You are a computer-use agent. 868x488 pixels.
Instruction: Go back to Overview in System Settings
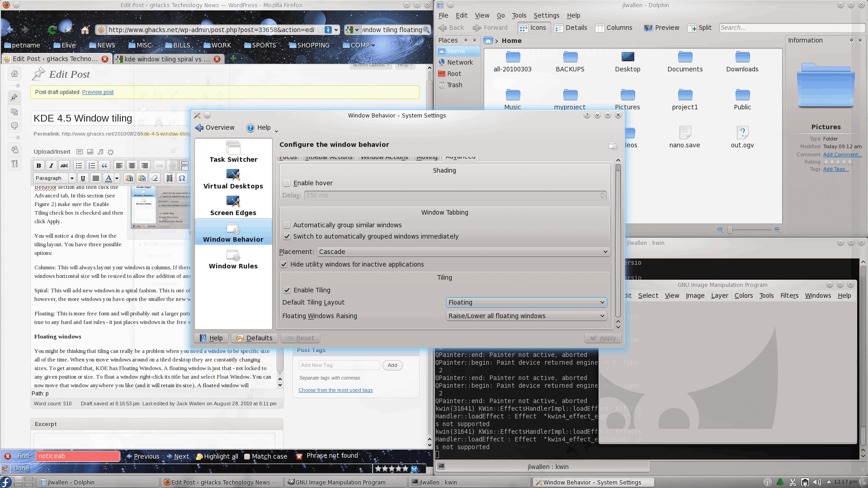[x=215, y=127]
